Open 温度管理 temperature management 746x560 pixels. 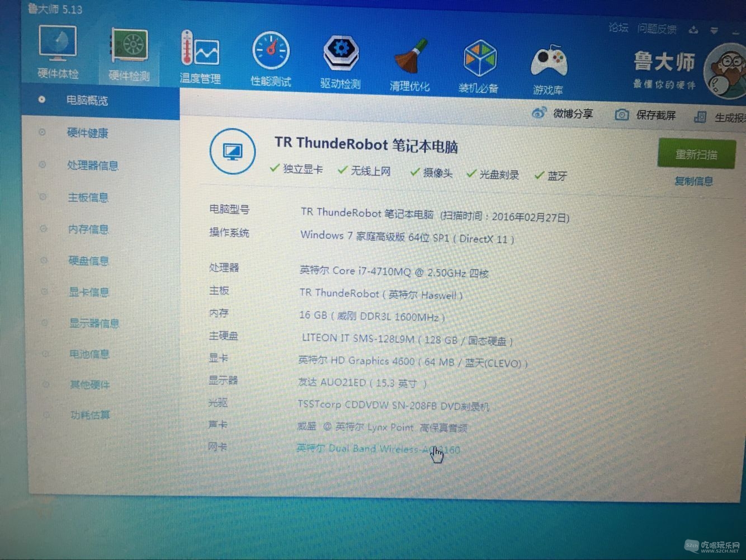pos(200,58)
